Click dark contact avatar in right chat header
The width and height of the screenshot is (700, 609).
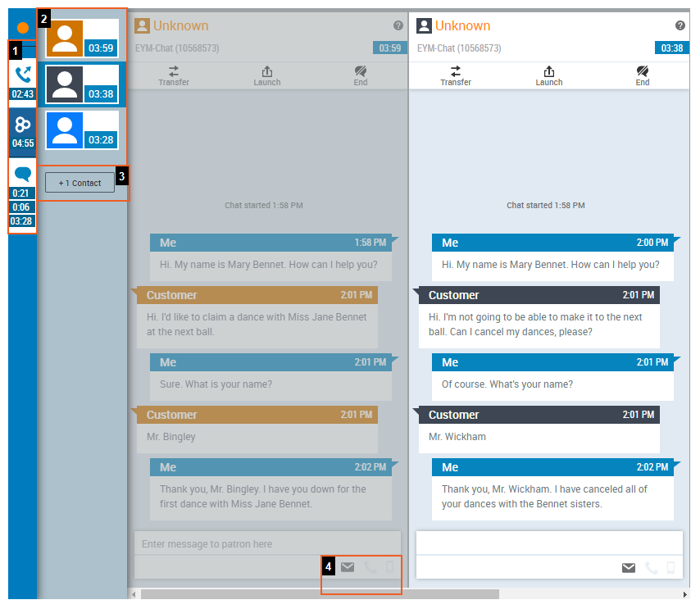(424, 26)
